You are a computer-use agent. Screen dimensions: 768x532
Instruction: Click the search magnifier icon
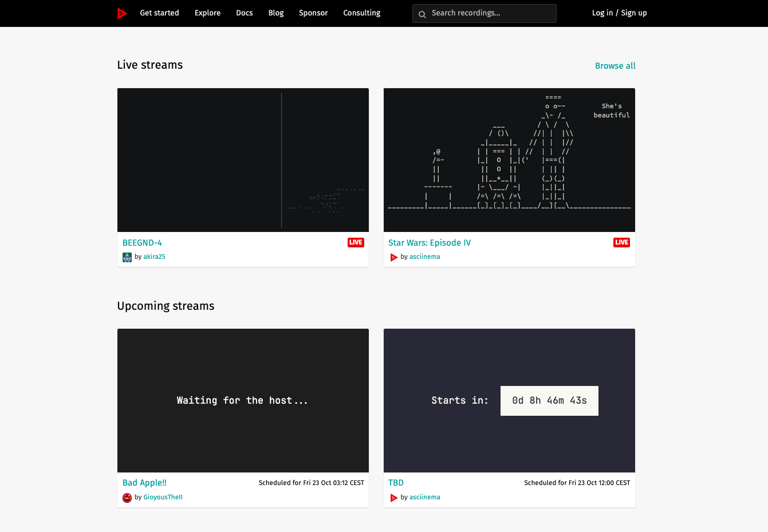[x=422, y=14]
